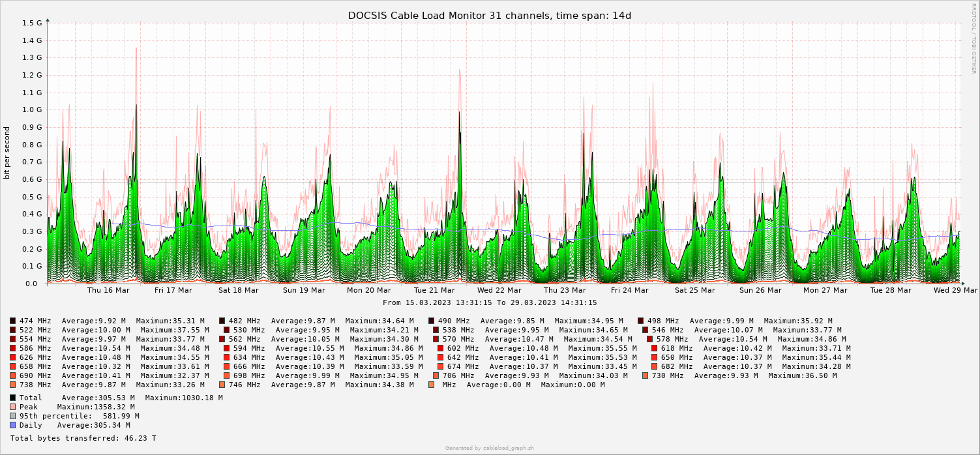Click the blue Daily average swatch
The width and height of the screenshot is (980, 455).
(12, 425)
